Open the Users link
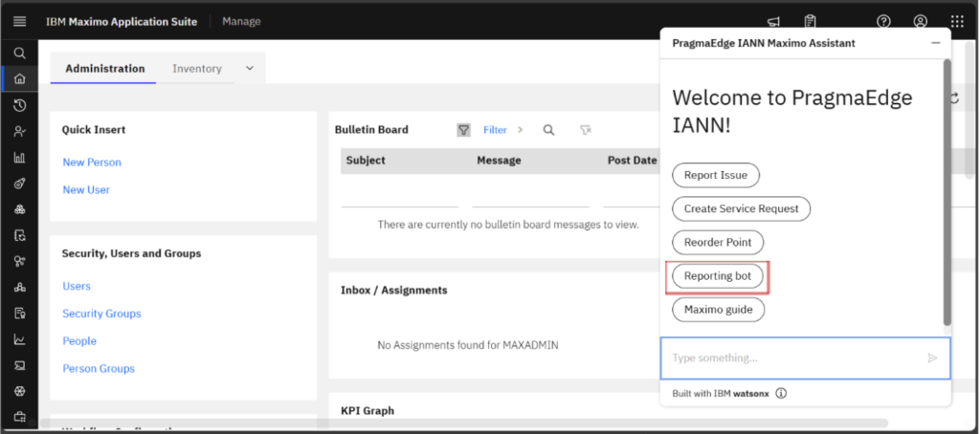The height and width of the screenshot is (434, 980). pos(77,286)
